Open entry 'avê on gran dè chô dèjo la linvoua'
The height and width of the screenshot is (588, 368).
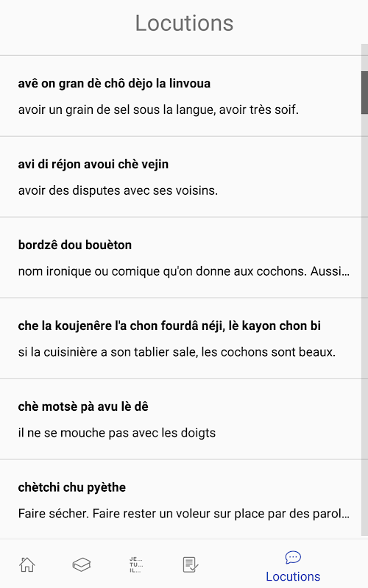click(180, 96)
